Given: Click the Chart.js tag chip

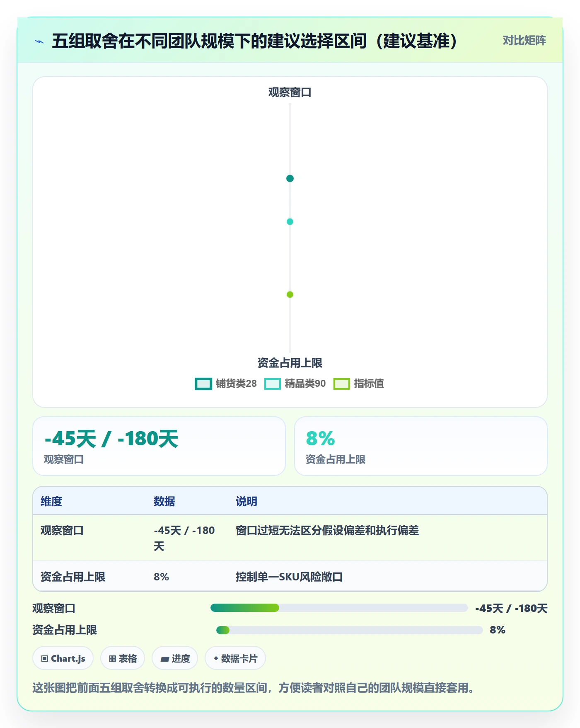Looking at the screenshot, I should (63, 658).
